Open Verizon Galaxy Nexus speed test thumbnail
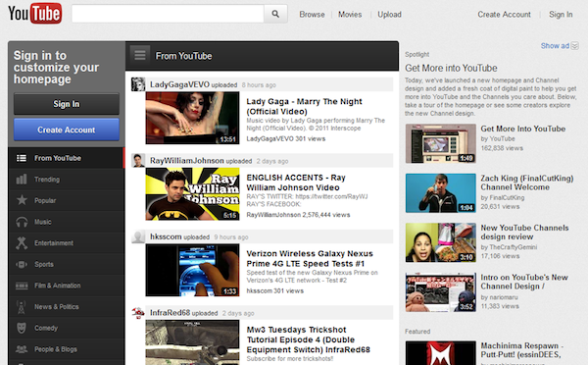Viewport: 588px width, 365px height. coord(192,270)
